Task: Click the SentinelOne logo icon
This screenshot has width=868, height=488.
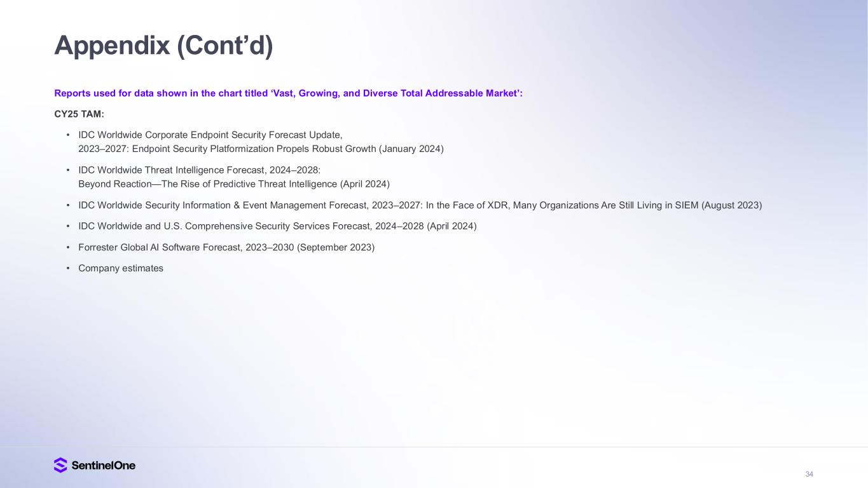Action: click(x=60, y=465)
